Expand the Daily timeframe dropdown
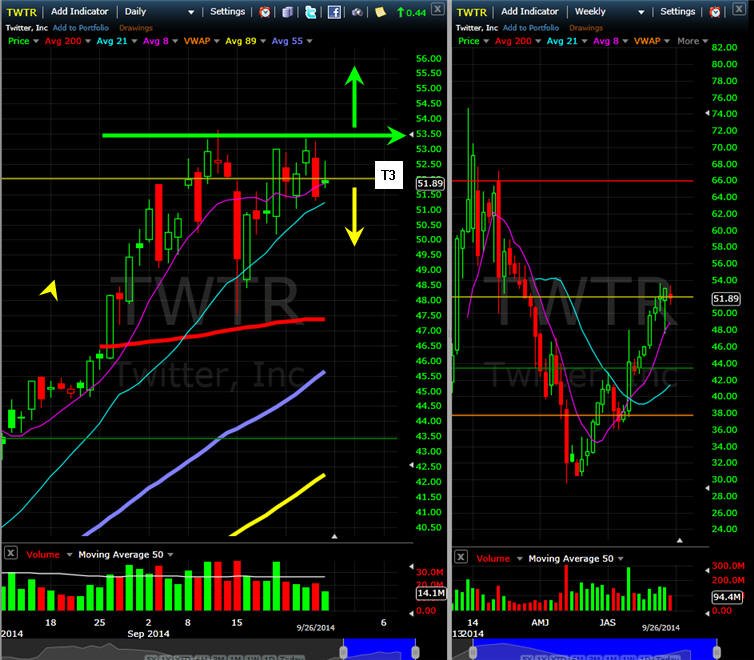 [x=191, y=12]
